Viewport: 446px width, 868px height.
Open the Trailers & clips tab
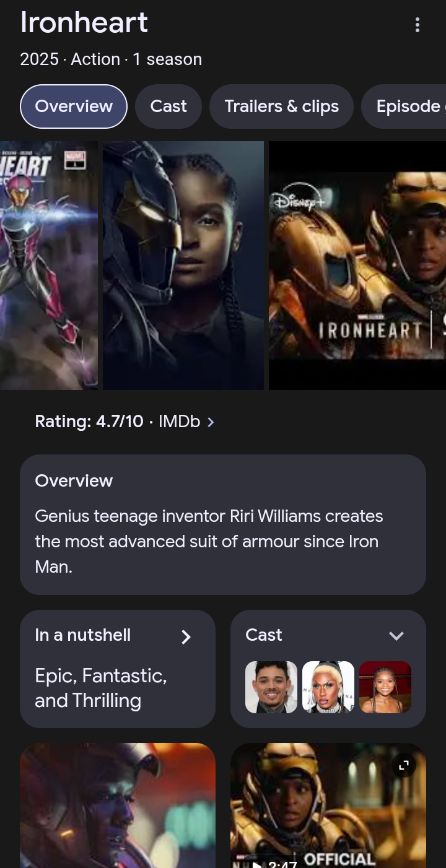tap(282, 106)
